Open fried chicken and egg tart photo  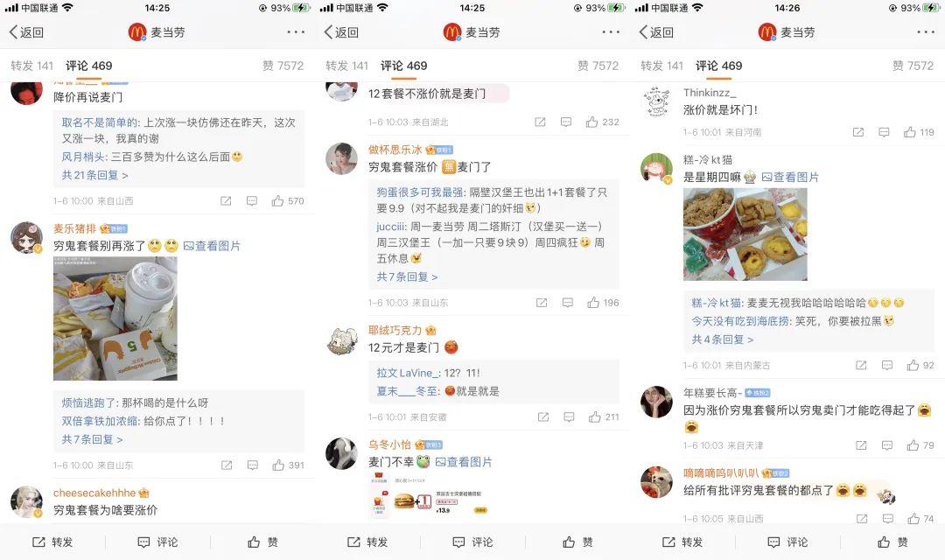pyautogui.click(x=745, y=234)
